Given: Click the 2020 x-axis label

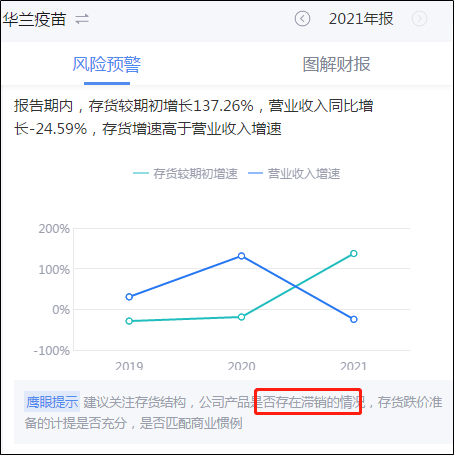Looking at the screenshot, I should 242,366.
